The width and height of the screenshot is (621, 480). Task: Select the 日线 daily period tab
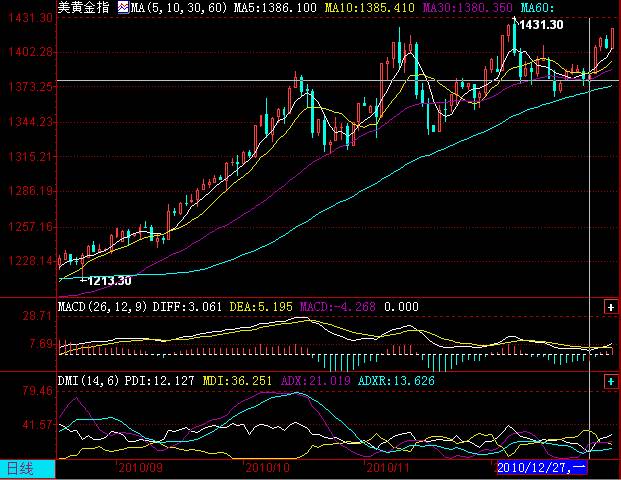[x=27, y=469]
